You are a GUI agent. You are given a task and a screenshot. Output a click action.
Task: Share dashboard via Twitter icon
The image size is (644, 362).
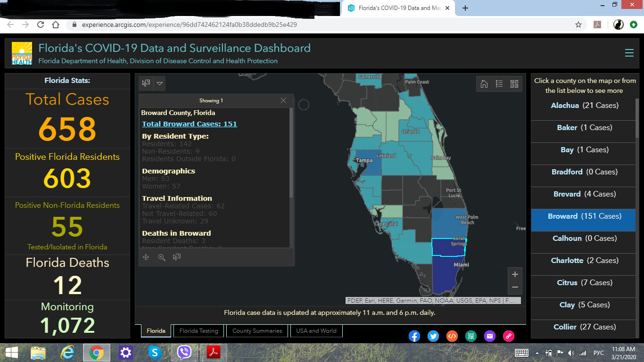433,336
